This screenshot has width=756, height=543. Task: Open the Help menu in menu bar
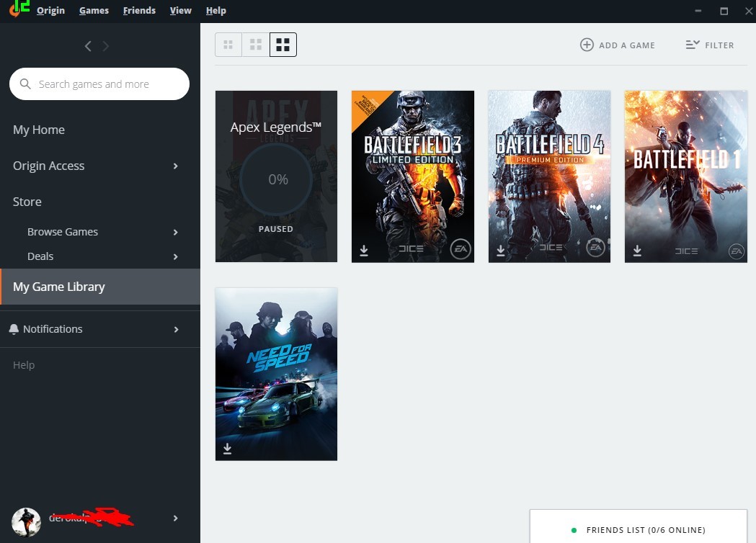216,11
